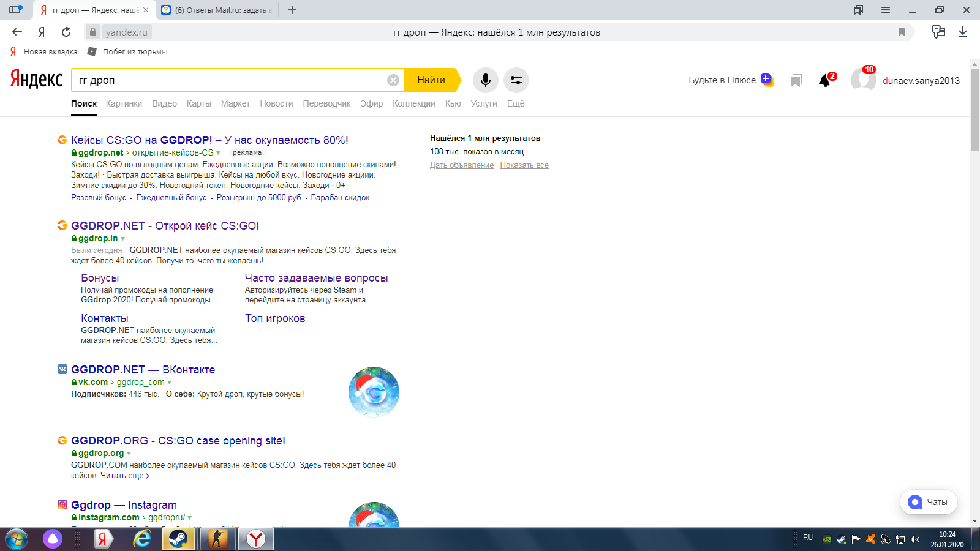Click 'Читать ещё' expander link

[125, 476]
